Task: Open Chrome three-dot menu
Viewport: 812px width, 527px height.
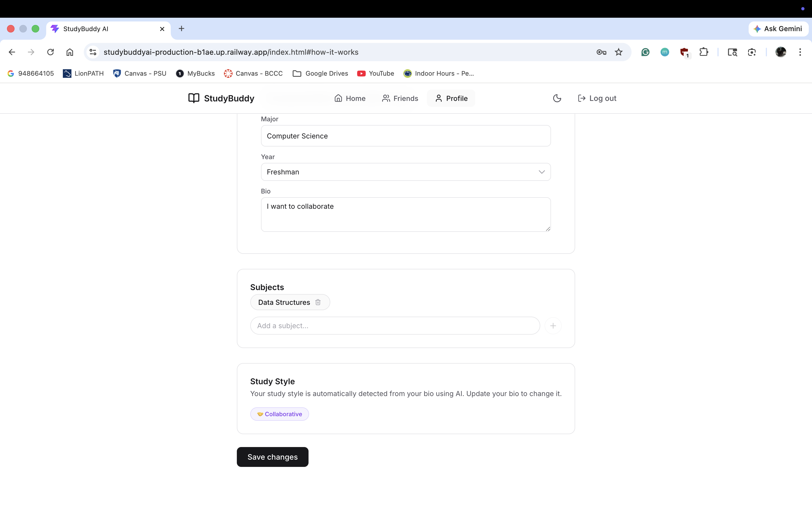Action: point(800,52)
